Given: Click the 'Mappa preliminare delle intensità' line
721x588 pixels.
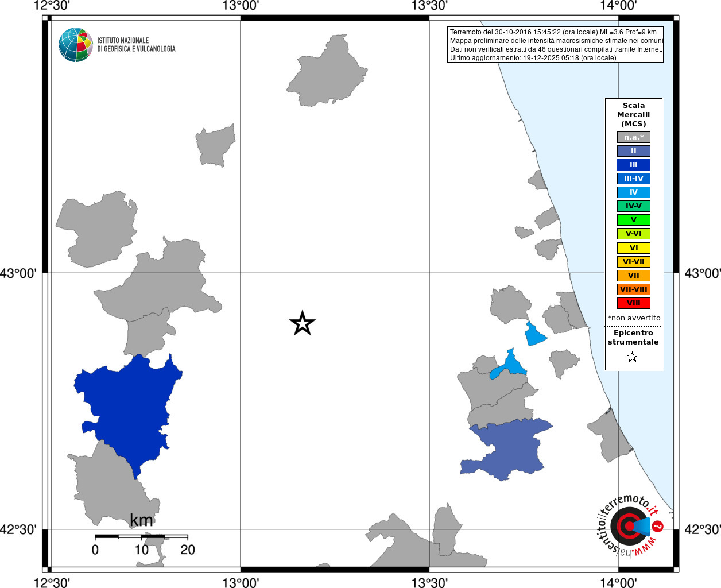Looking at the screenshot, I should tap(556, 41).
